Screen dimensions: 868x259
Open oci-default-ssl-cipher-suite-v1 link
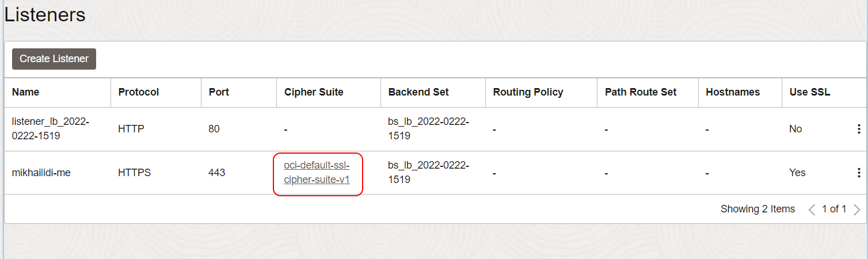(317, 172)
